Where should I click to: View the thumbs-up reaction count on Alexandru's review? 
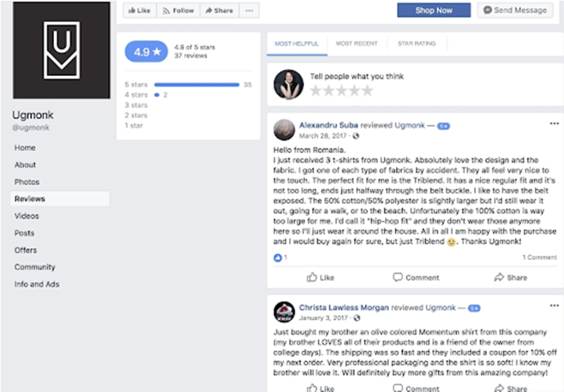(280, 258)
